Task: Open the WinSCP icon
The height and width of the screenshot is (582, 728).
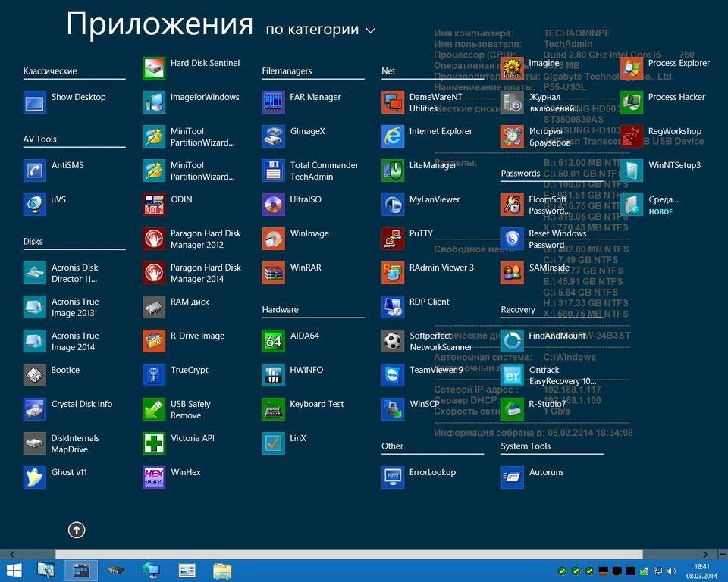Action: 393,409
